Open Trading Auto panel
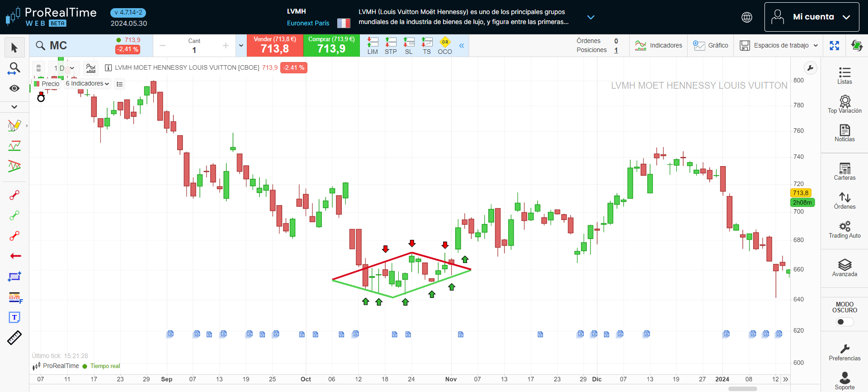 click(844, 229)
